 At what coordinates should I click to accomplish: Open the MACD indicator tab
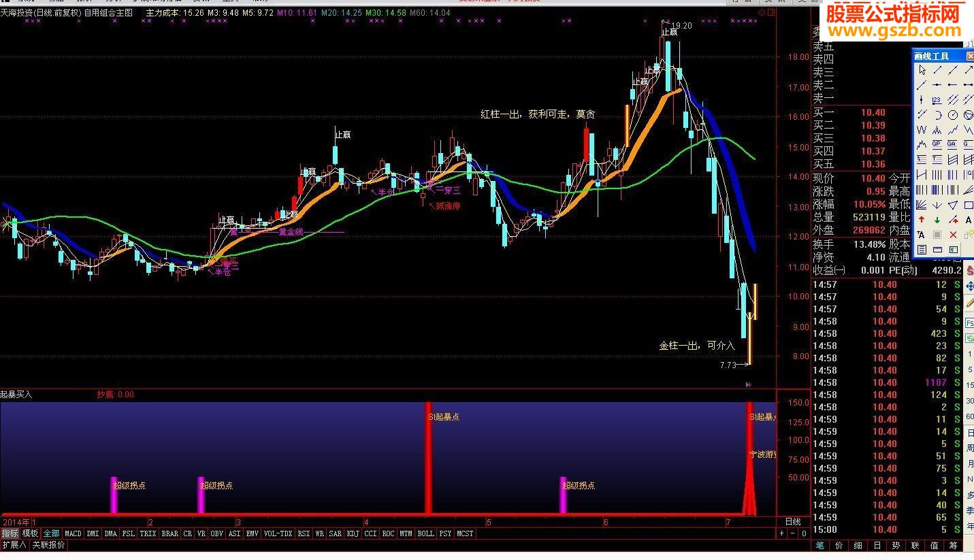click(73, 533)
